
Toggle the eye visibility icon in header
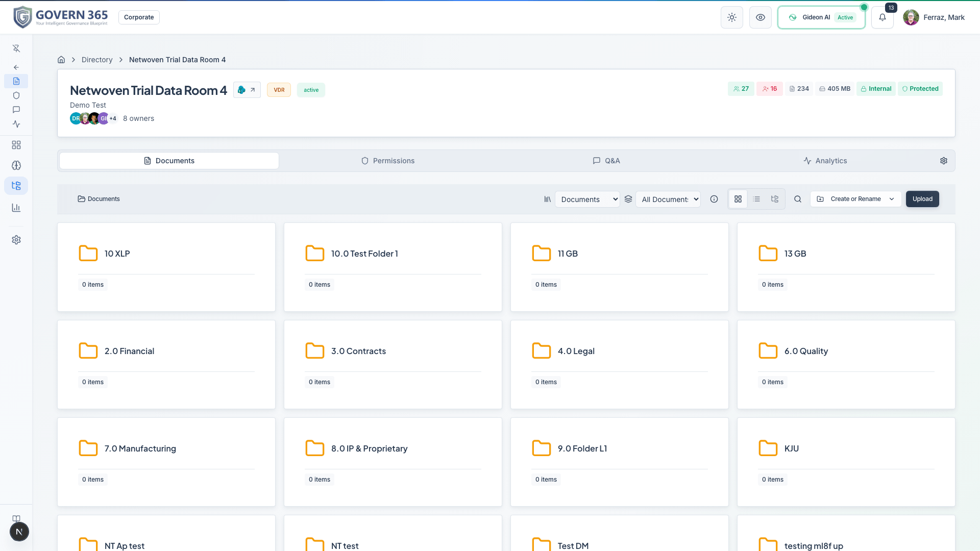[x=761, y=17]
